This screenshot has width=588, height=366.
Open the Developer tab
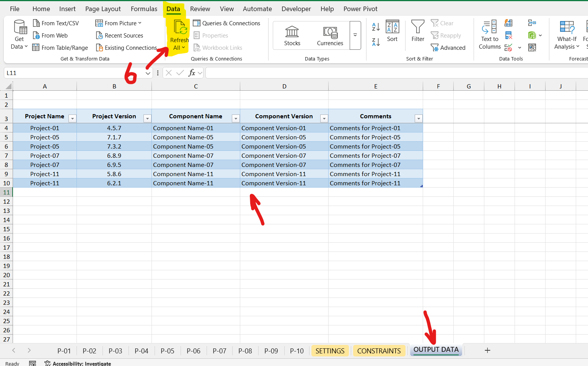click(296, 9)
